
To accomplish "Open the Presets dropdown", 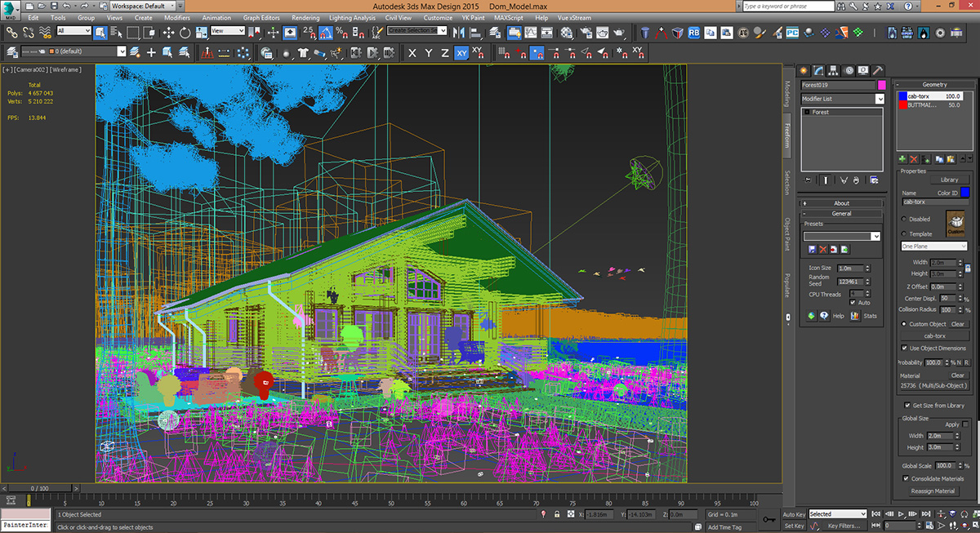I will pos(842,236).
